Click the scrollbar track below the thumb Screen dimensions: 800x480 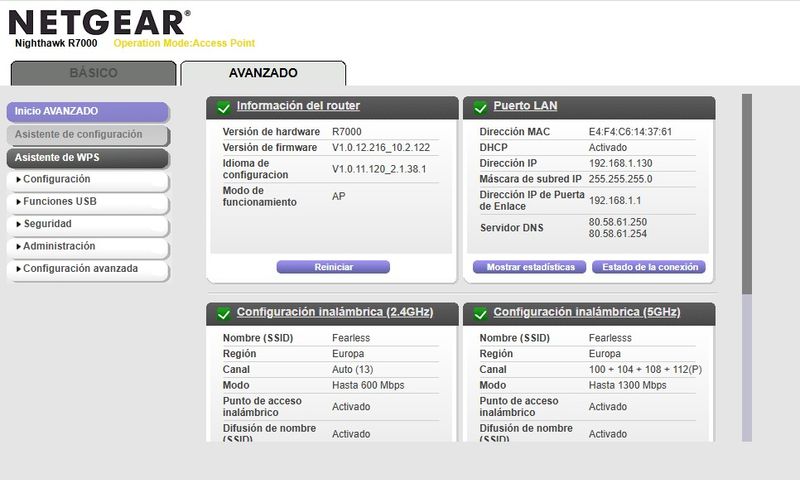[x=747, y=367]
